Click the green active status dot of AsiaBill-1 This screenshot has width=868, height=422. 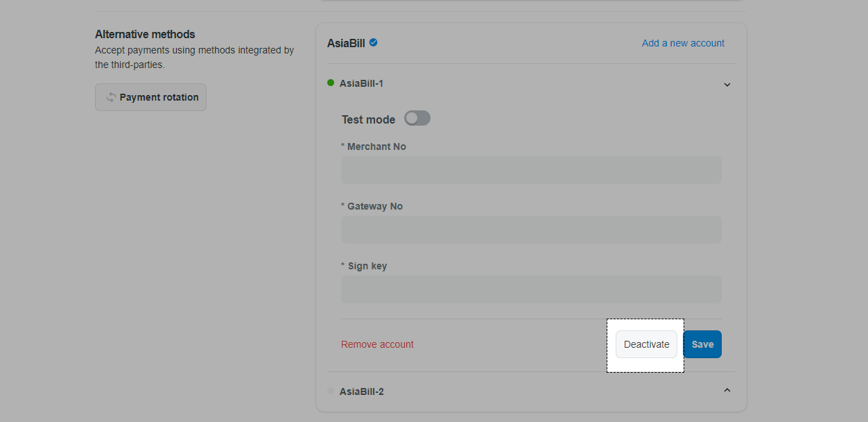(331, 83)
